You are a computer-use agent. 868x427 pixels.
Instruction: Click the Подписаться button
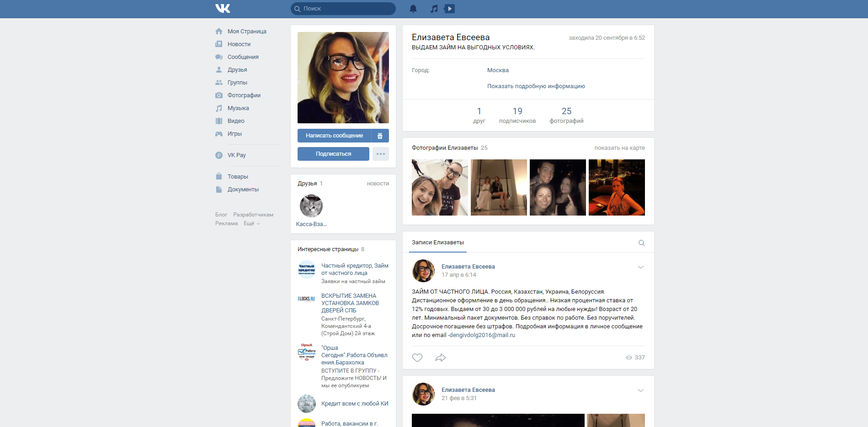pos(333,154)
